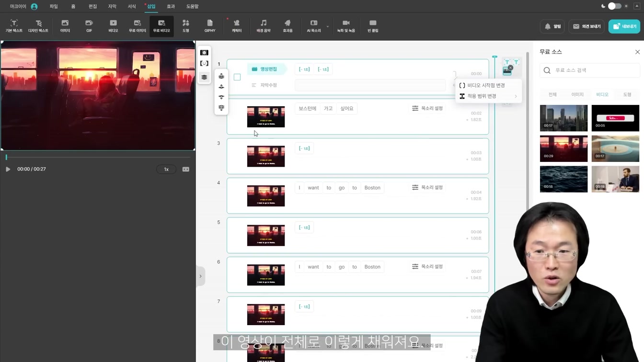This screenshot has height=362, width=644.
Task: Click the 영상편집 tag button
Action: coord(266,69)
